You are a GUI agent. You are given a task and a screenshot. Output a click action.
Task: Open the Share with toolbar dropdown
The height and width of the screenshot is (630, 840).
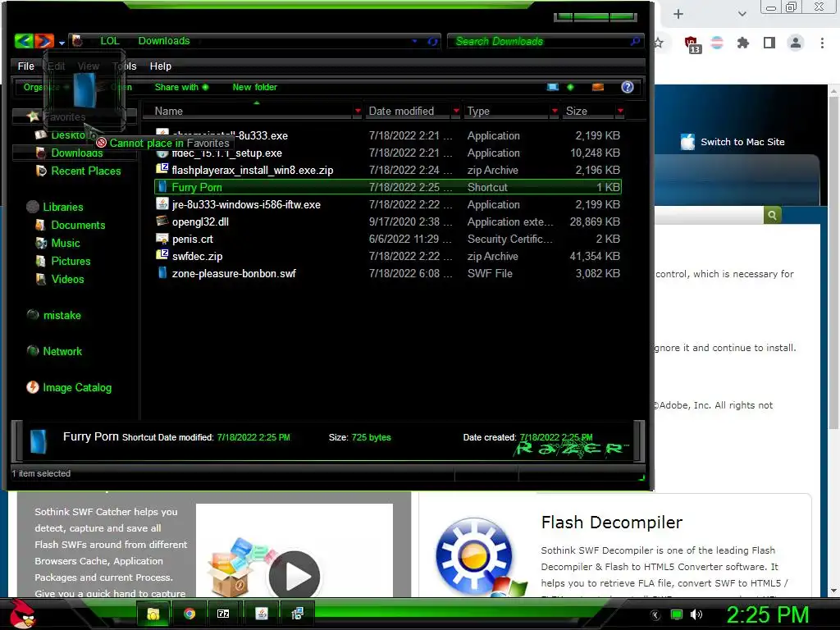(181, 87)
